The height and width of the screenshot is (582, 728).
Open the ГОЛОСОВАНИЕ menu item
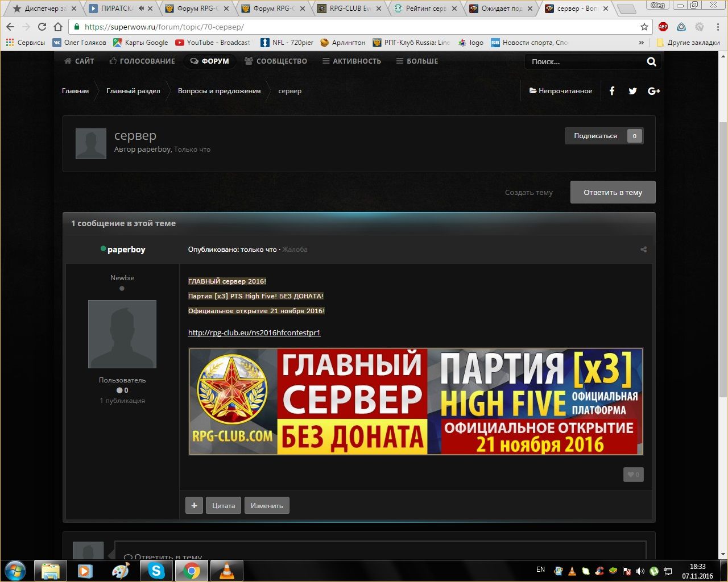142,61
